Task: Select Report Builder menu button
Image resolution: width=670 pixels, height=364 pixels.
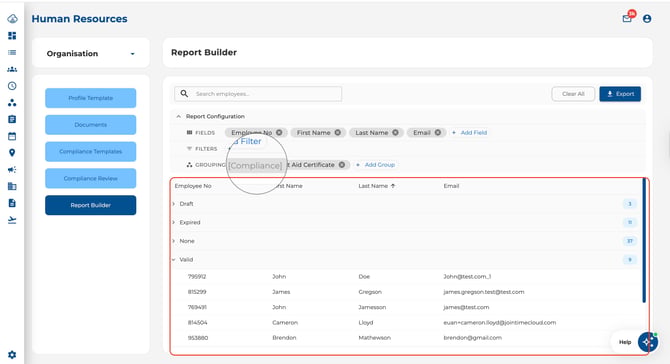Action: pos(91,205)
